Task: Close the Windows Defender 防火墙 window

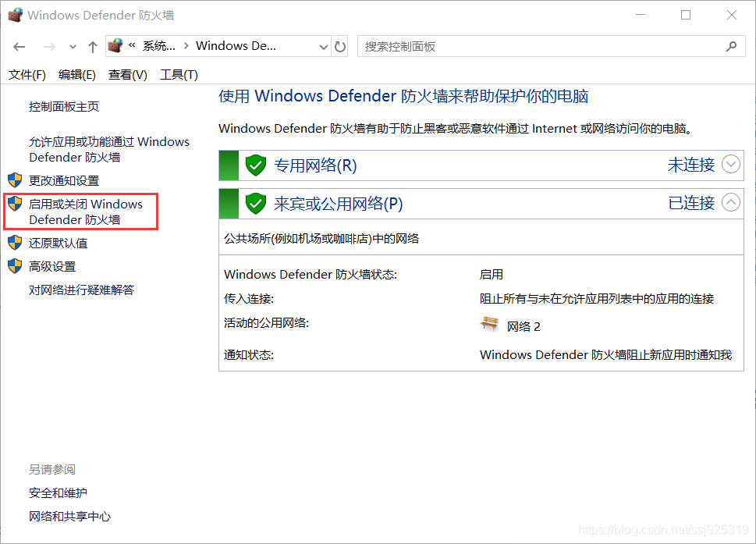Action: coord(731,15)
